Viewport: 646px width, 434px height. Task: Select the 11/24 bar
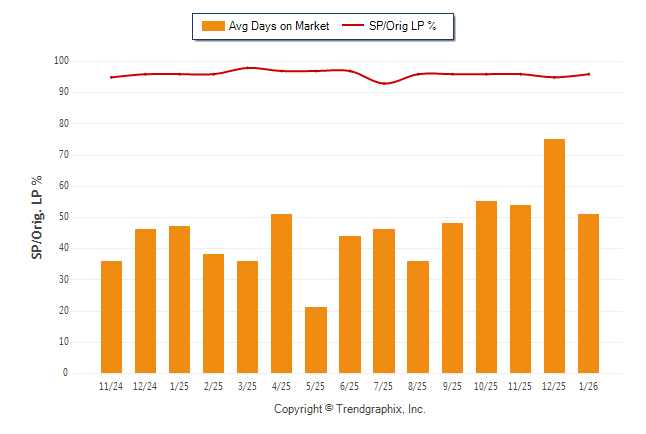(111, 317)
